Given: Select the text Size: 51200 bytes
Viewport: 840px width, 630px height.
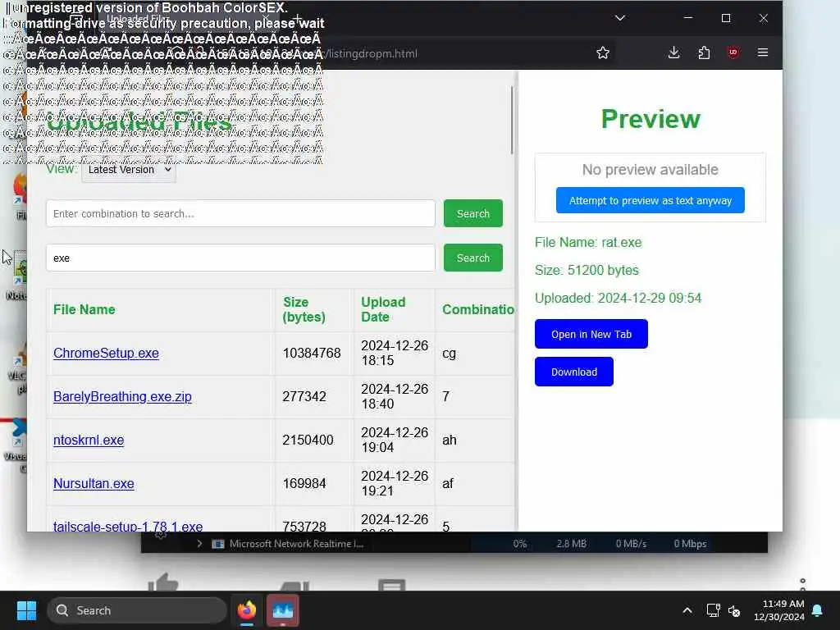Looking at the screenshot, I should [587, 270].
